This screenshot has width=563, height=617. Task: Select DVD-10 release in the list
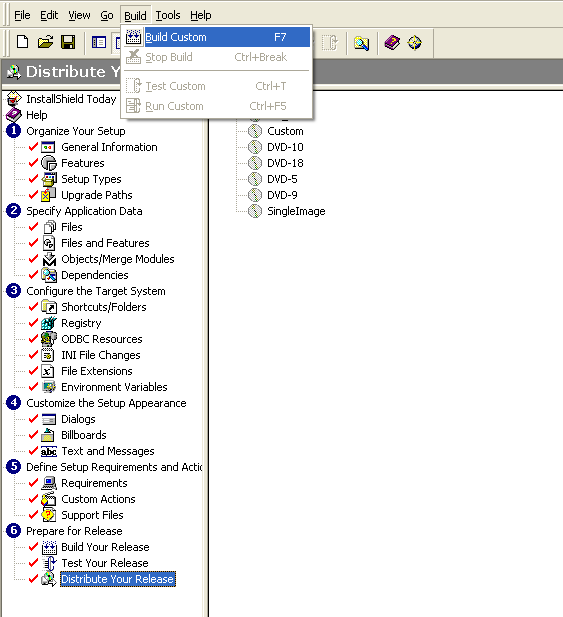[x=285, y=147]
